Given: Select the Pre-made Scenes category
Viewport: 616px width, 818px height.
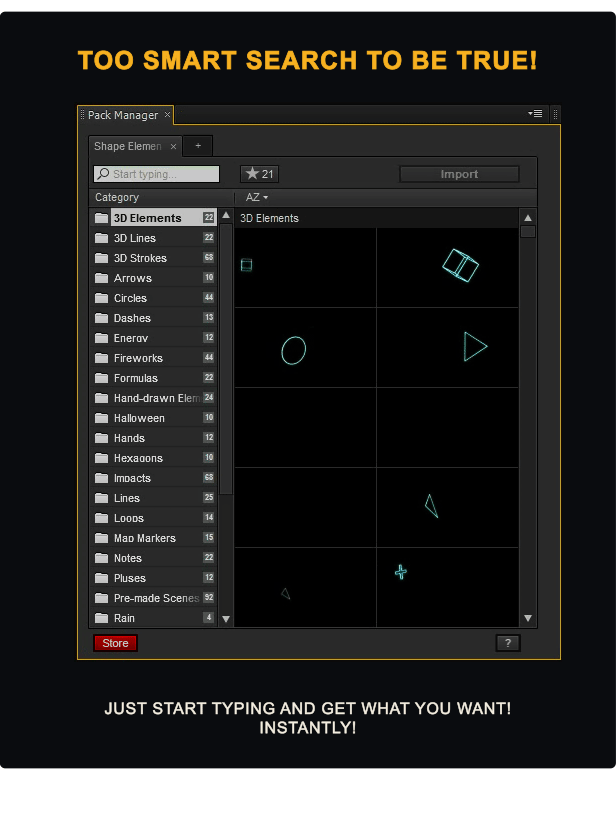Looking at the screenshot, I should [155, 598].
